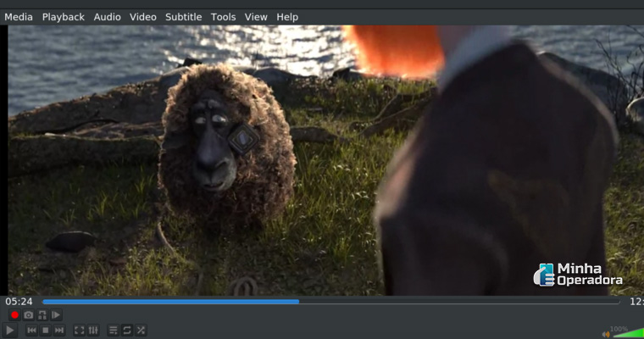Viewport: 644px width, 339px height.
Task: Skip to previous media track
Action: point(31,331)
